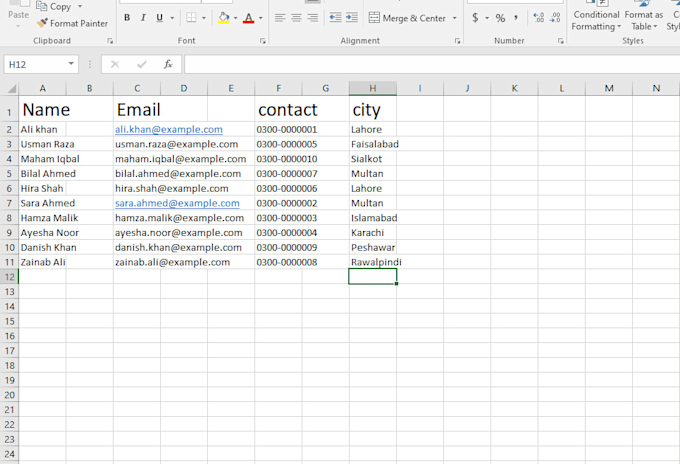Viewport: 680px width, 464px height.
Task: Select cell containing danish.khan@example.com
Action: click(x=137, y=248)
